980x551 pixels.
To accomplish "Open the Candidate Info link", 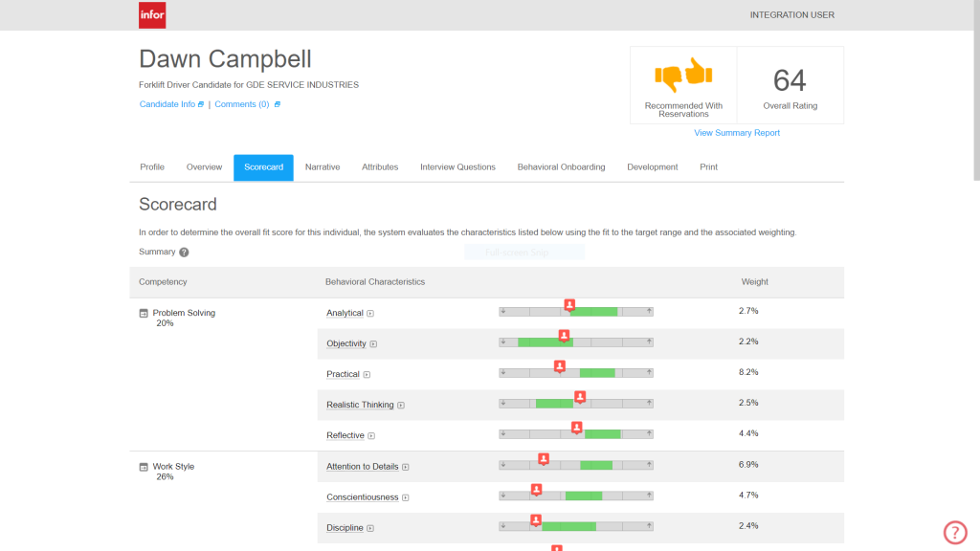I will 167,104.
